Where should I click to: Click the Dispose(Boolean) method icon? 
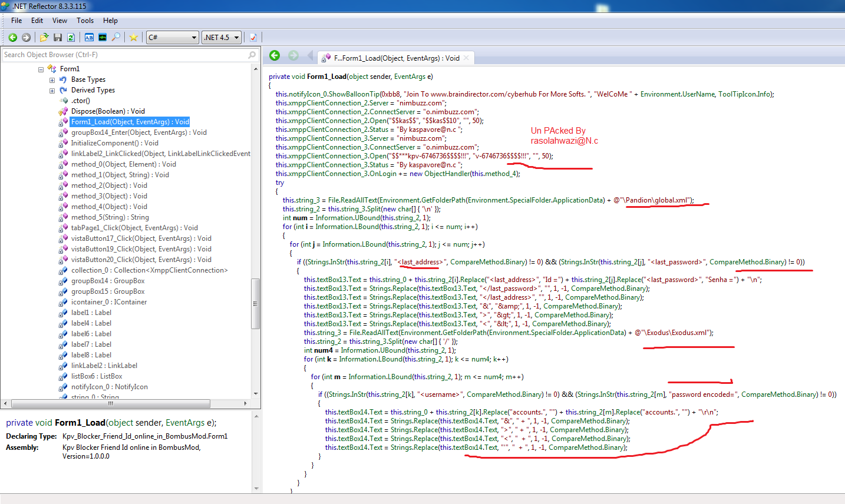pyautogui.click(x=63, y=111)
